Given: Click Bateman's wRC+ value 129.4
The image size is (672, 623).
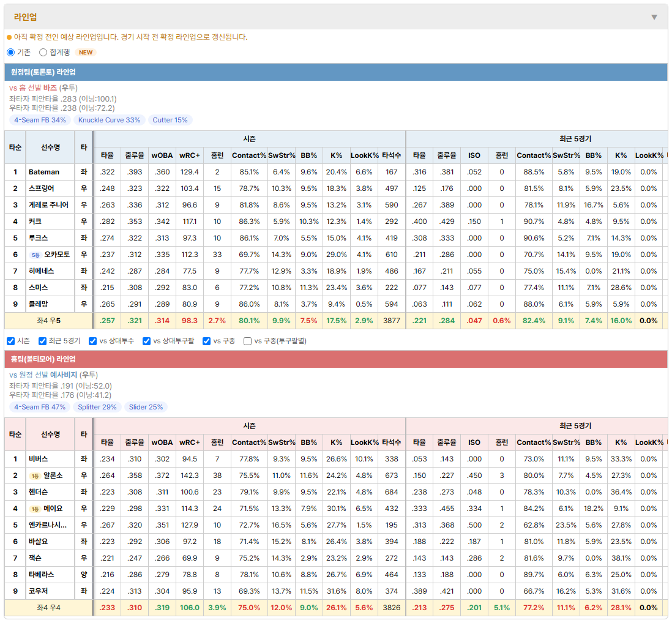Looking at the screenshot, I should tap(190, 172).
